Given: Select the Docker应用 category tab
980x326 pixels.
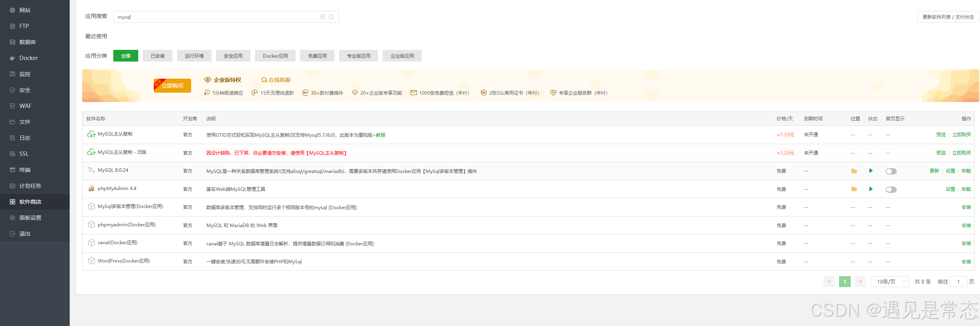Looking at the screenshot, I should [275, 56].
